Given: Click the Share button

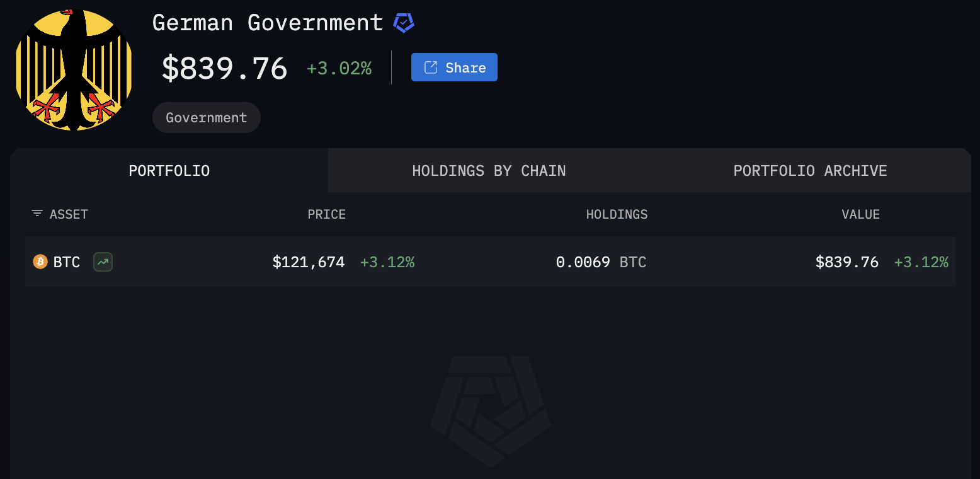Looking at the screenshot, I should (454, 67).
